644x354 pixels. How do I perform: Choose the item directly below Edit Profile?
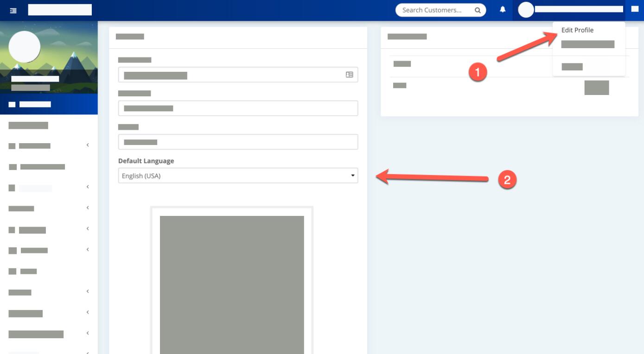pos(587,44)
